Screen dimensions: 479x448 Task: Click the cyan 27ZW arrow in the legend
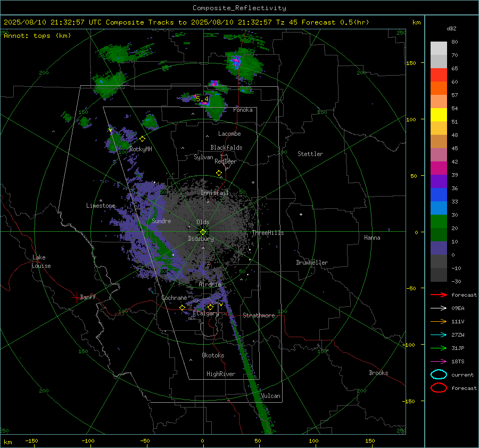click(439, 335)
